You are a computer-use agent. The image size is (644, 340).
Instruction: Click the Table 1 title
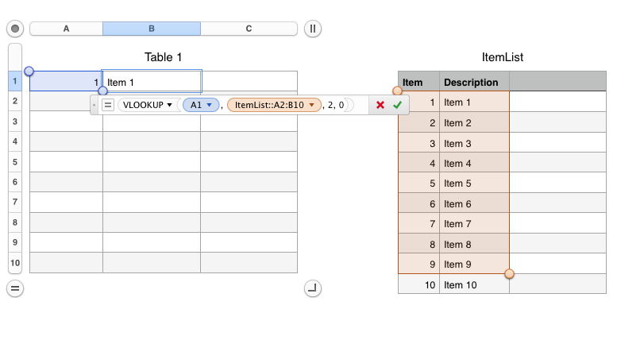coord(163,57)
